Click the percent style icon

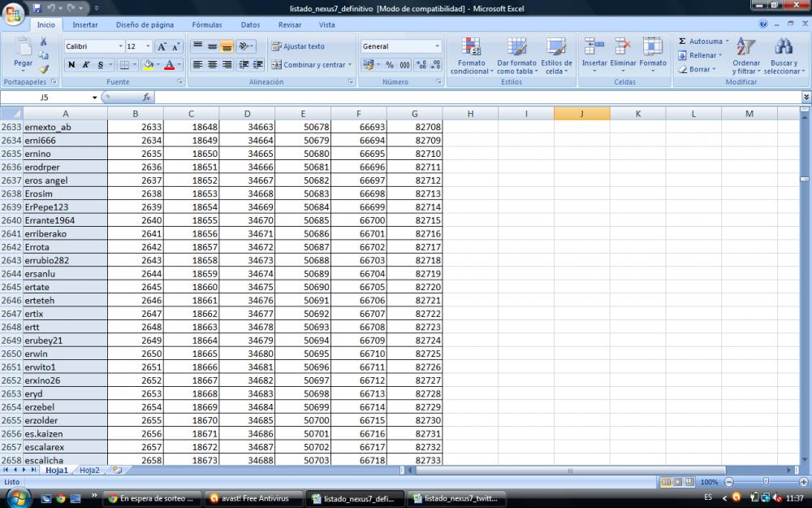click(x=389, y=65)
